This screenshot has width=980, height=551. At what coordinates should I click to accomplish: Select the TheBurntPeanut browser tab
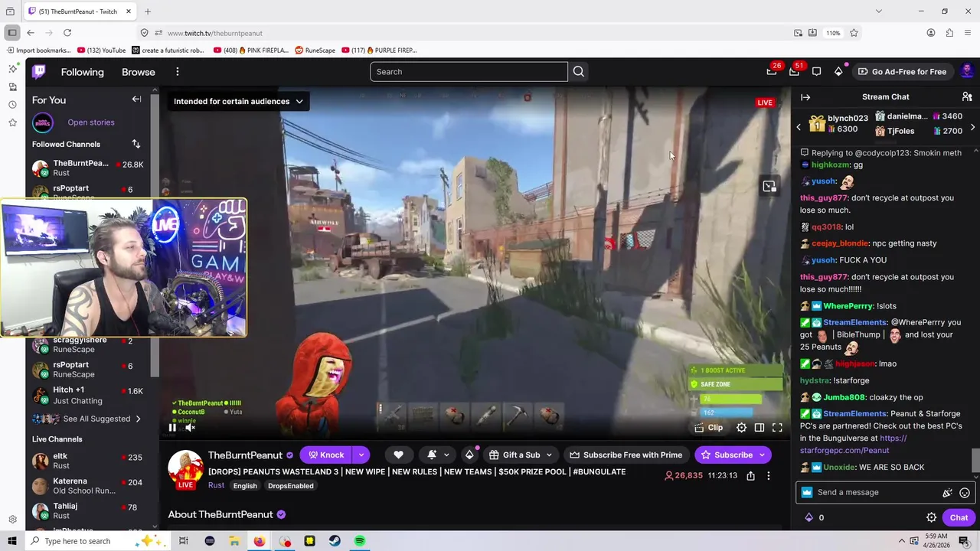click(x=80, y=11)
